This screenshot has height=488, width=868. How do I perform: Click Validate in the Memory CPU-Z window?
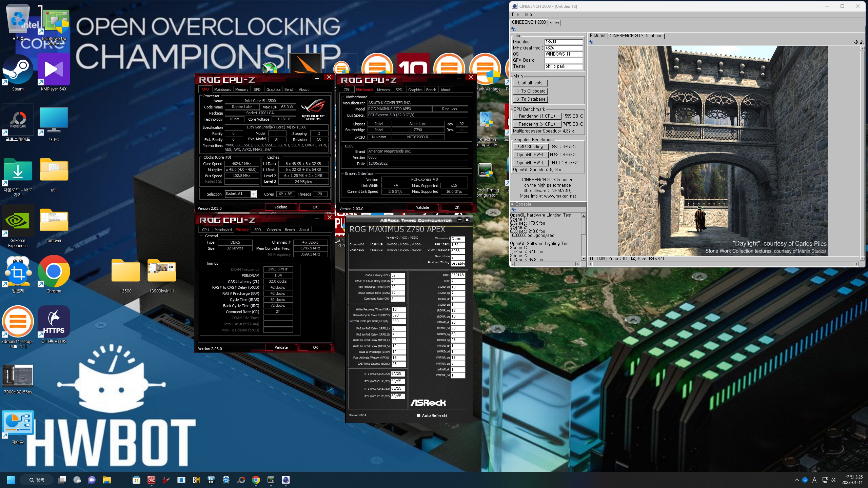pos(281,347)
